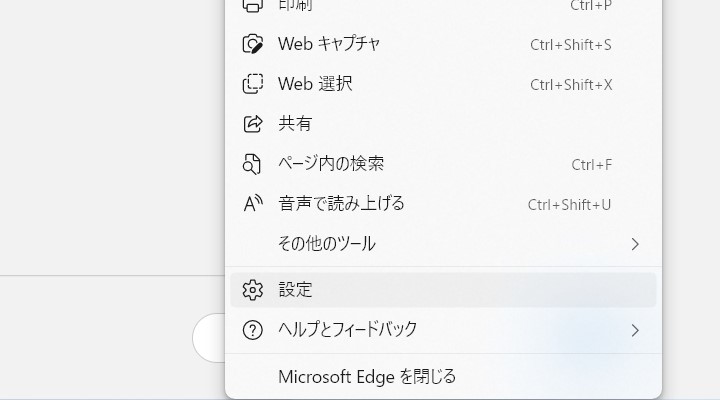720x400 pixels.
Task: Click the Ctrl+Shift+S shortcut label
Action: 570,45
